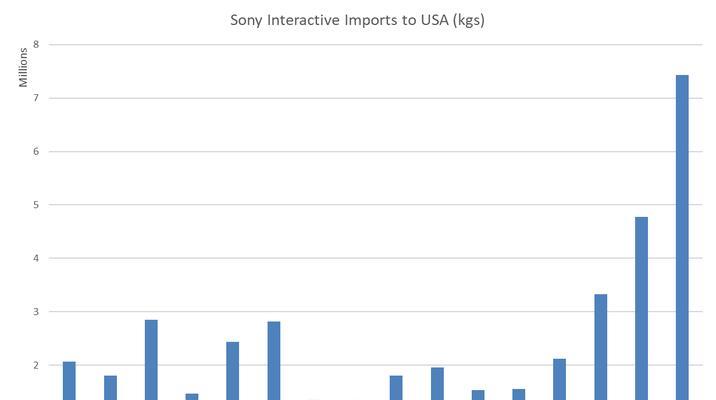Screen dimensions: 716x400
Task: Click the short fourth bar near 1.5 million
Action: tap(192, 397)
